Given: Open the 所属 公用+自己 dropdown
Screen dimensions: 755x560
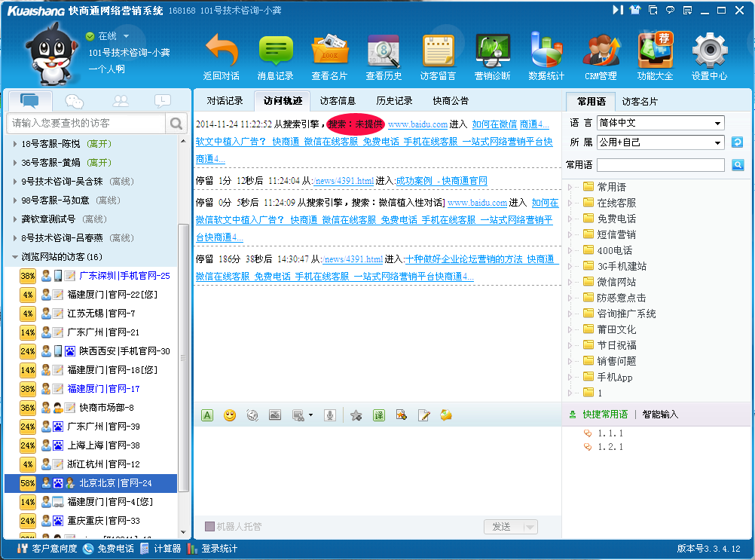Looking at the screenshot, I should [660, 142].
